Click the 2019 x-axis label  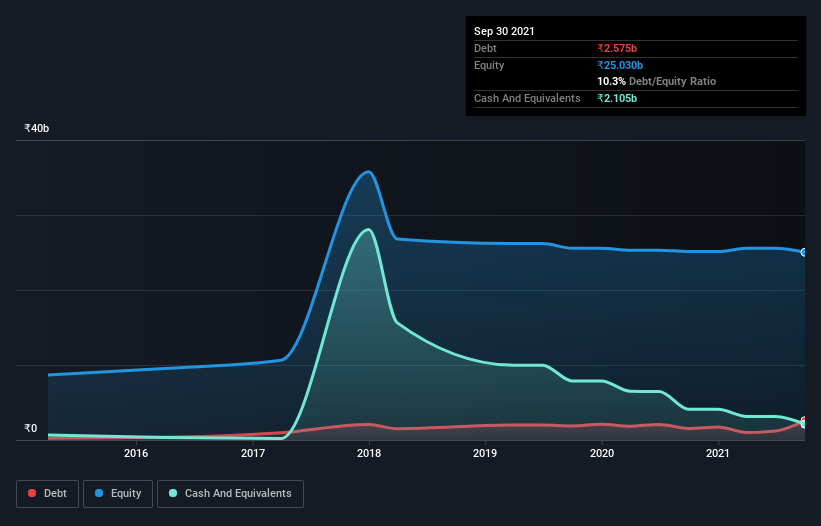click(x=485, y=453)
